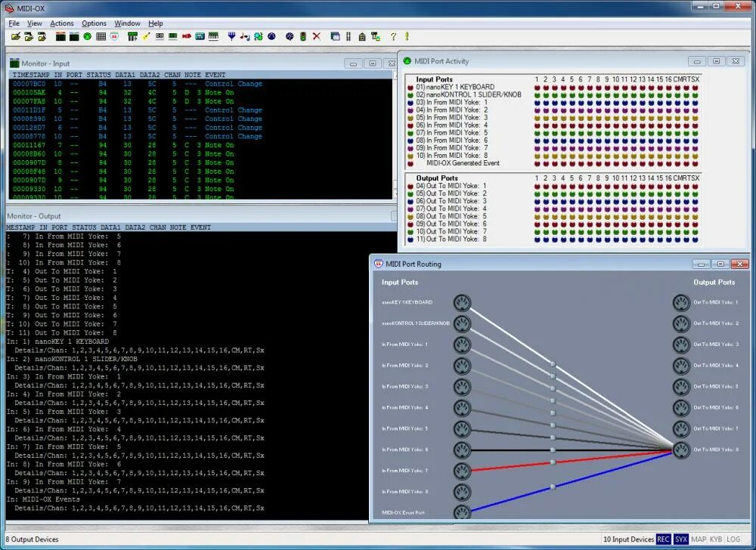Click the red NRPN-style toolbar icon

187,36
